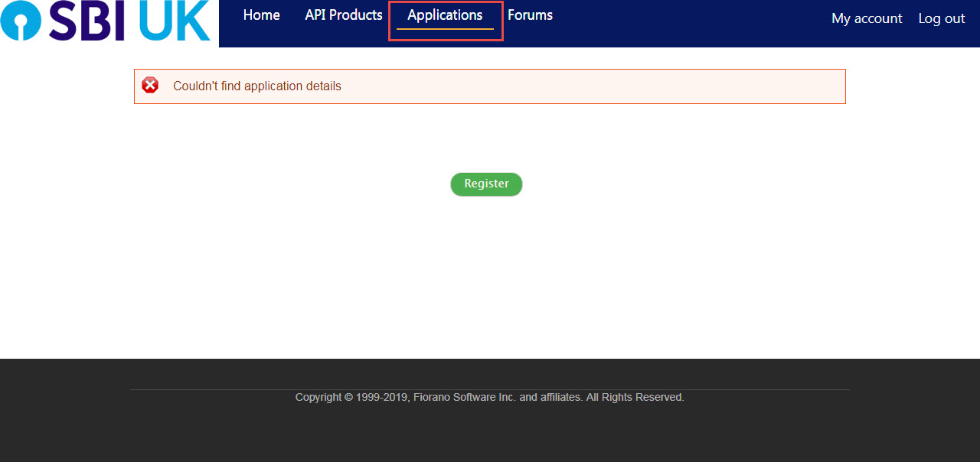Log out of the portal
Image resolution: width=980 pixels, height=462 pixels.
tap(942, 18)
